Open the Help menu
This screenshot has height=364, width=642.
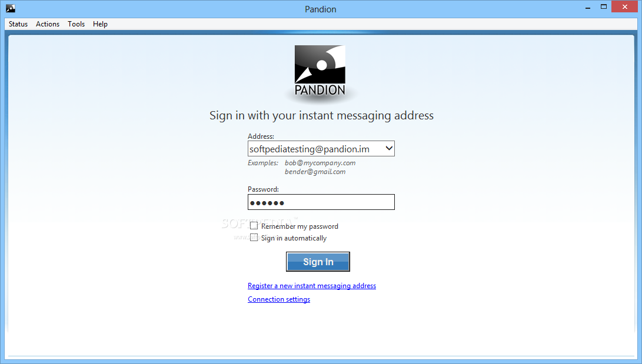pos(100,24)
